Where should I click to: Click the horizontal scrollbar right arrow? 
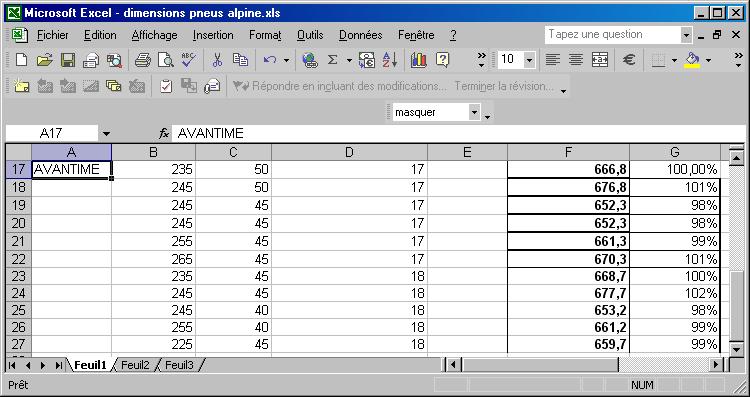click(x=716, y=365)
